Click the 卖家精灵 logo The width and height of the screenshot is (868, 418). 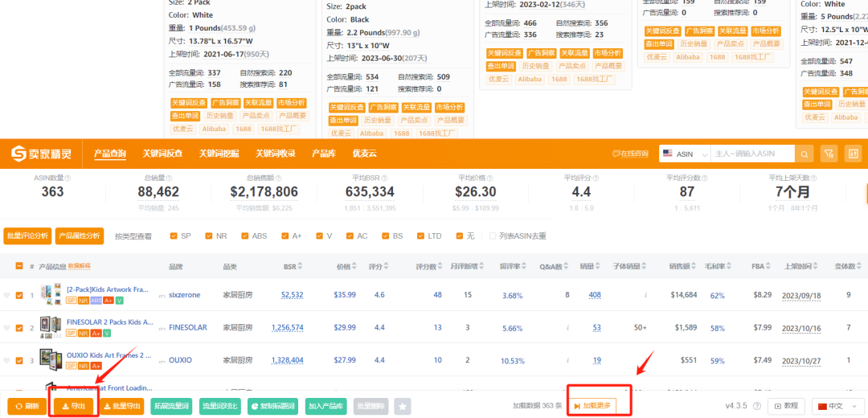click(x=42, y=154)
